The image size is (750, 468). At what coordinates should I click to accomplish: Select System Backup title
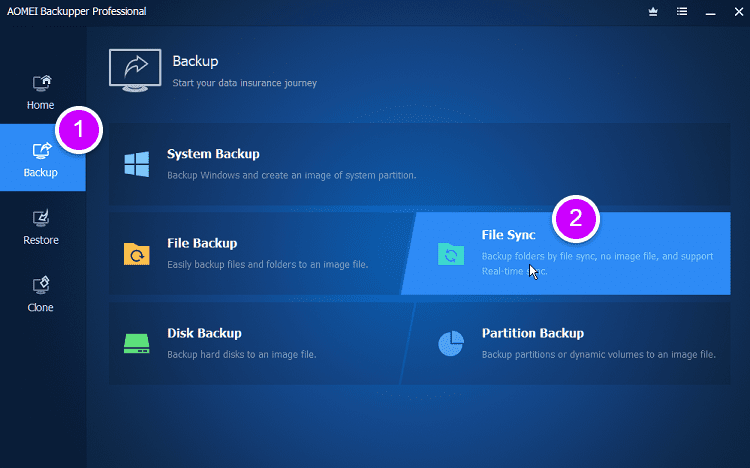click(213, 154)
